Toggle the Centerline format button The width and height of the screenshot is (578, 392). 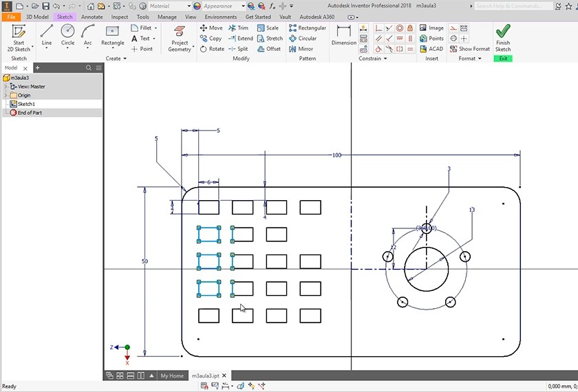click(453, 39)
